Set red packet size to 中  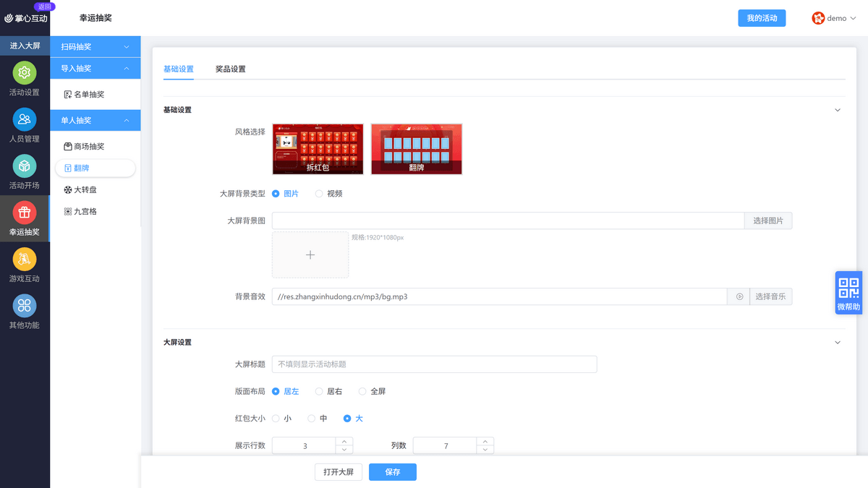(312, 419)
